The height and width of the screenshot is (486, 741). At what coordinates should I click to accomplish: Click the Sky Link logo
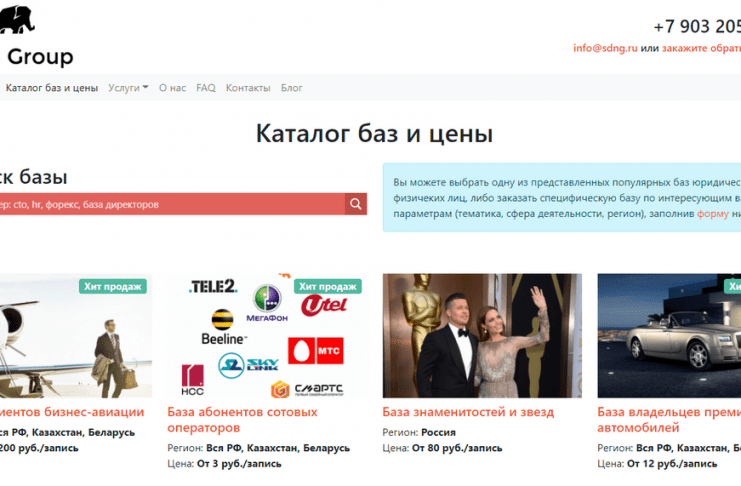pyautogui.click(x=248, y=365)
